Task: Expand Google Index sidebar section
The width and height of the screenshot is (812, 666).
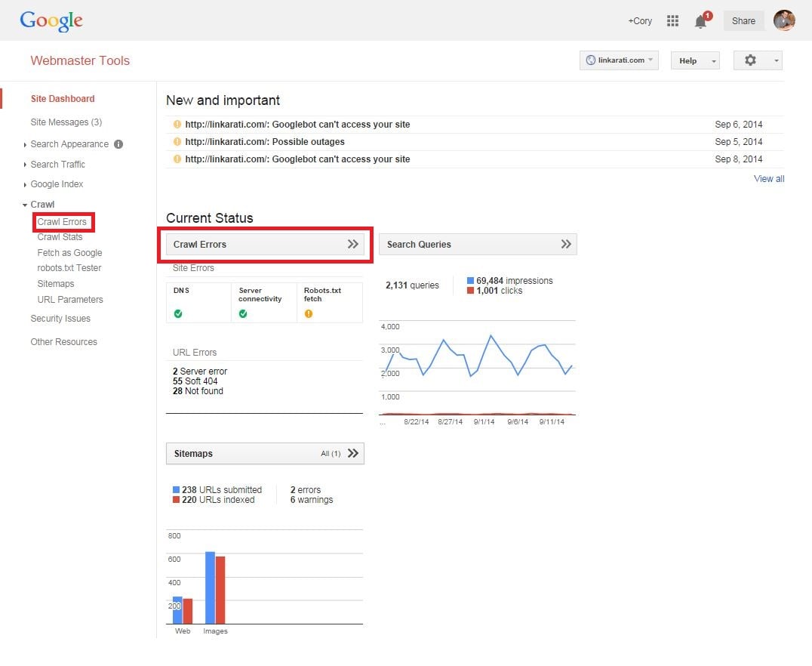Action: coord(57,184)
